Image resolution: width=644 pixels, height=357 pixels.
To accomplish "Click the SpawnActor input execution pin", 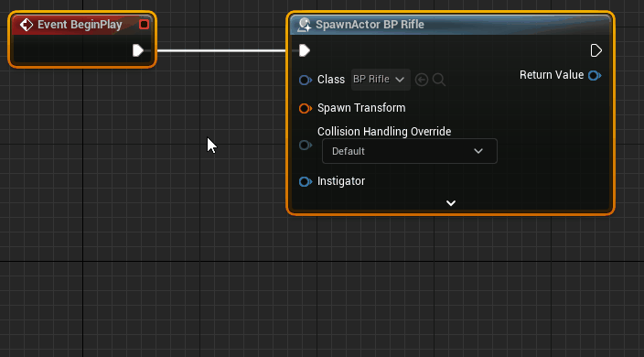I will point(305,50).
